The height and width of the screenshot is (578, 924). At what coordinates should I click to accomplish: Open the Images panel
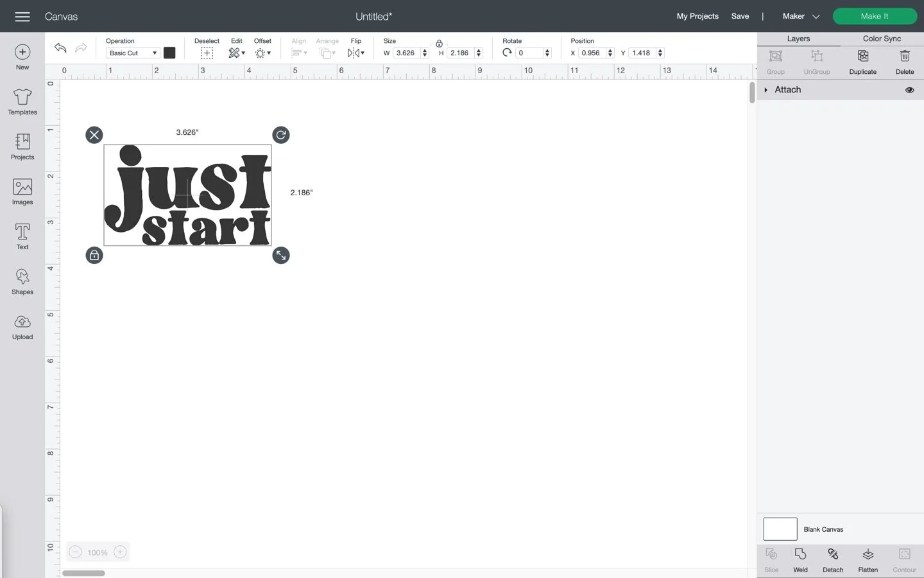[x=22, y=191]
